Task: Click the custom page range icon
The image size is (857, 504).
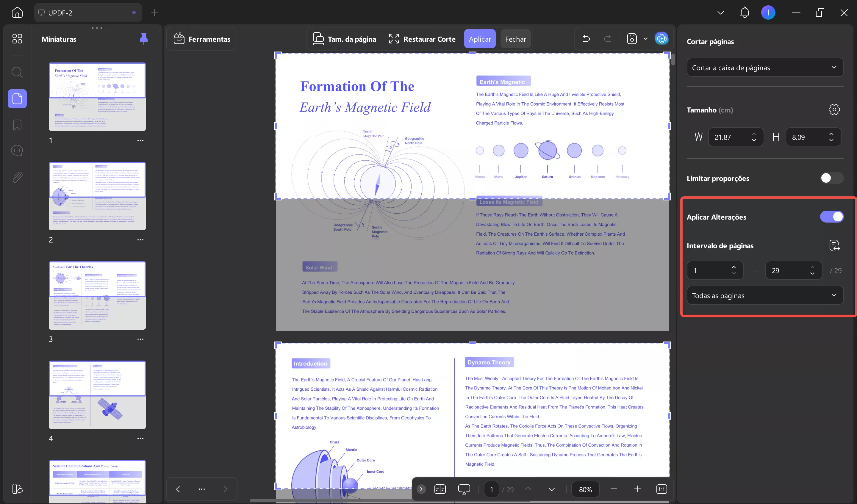Action: [834, 245]
